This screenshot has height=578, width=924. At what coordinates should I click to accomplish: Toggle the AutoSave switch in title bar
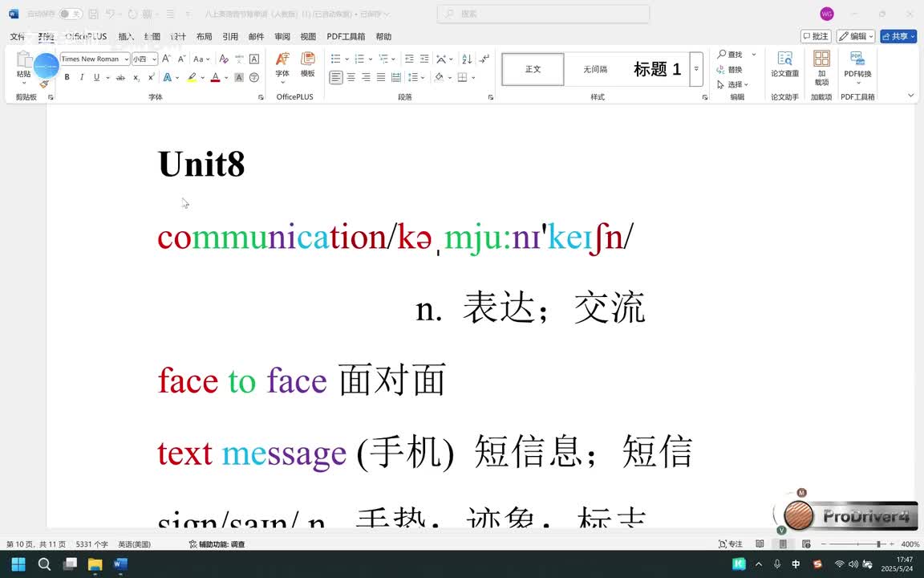[70, 14]
